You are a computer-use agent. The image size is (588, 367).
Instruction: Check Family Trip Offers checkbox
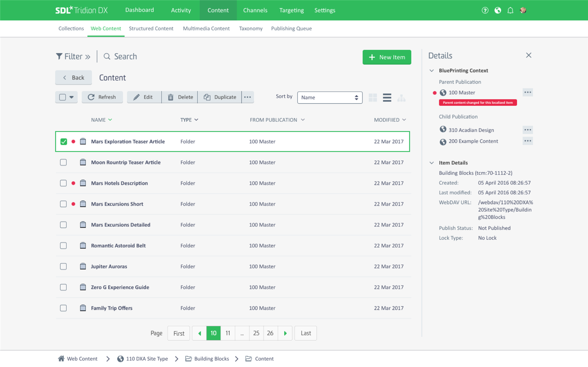click(63, 308)
